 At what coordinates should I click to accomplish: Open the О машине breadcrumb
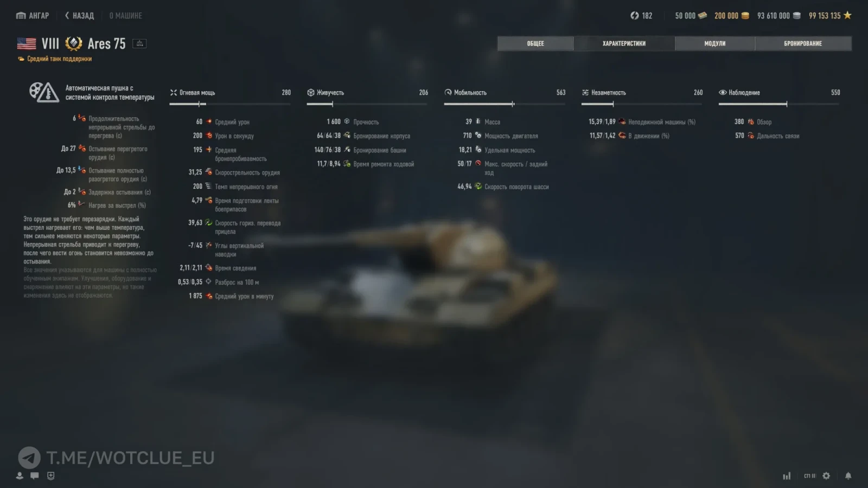tap(125, 16)
